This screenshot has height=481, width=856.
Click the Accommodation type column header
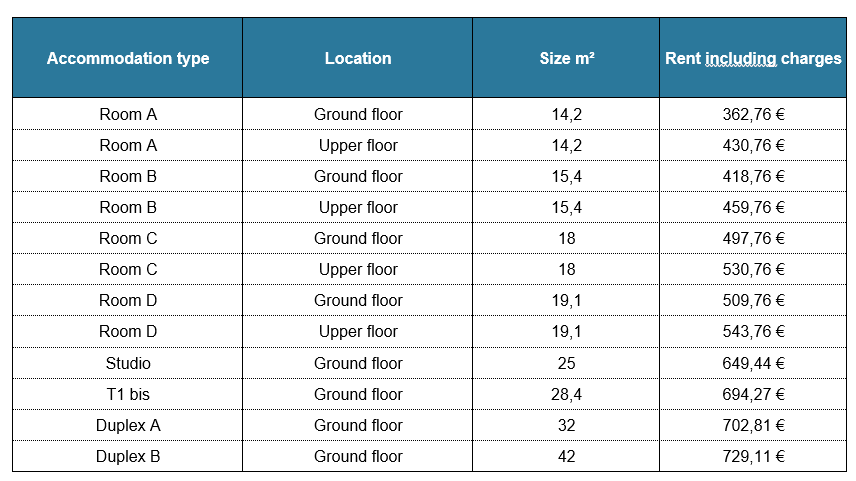tap(128, 58)
